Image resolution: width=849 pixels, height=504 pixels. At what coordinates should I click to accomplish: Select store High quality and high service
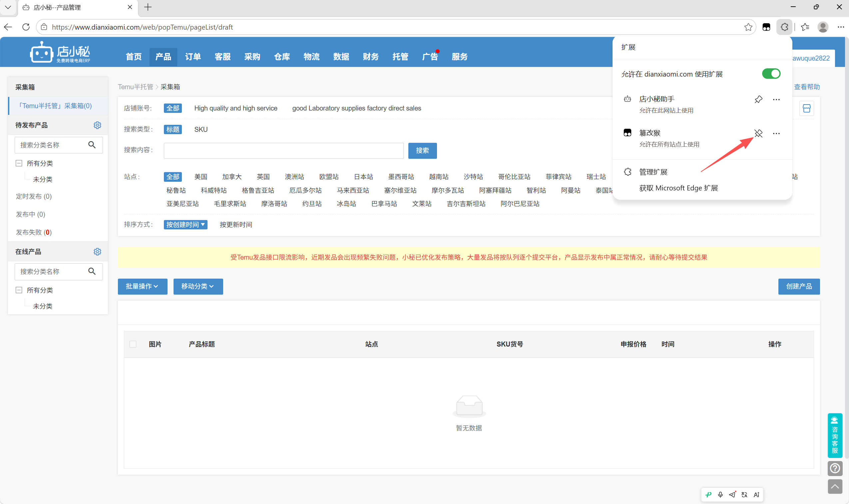click(x=236, y=108)
